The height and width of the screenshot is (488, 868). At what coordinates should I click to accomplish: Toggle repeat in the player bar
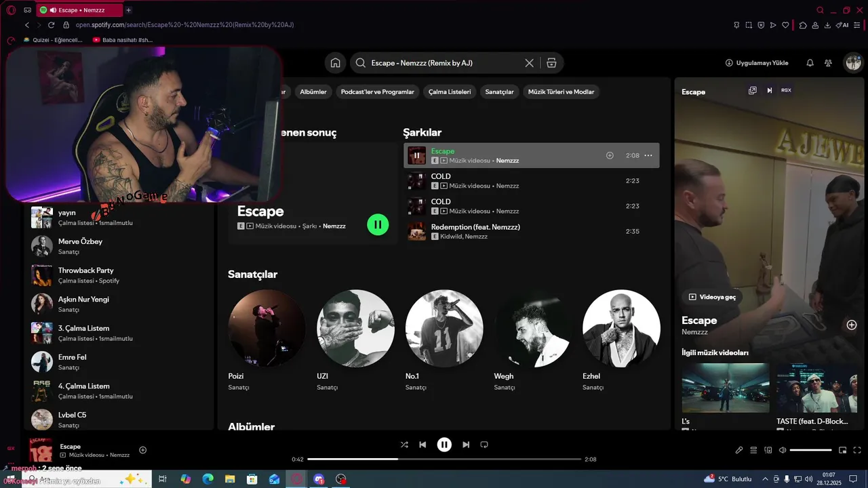(484, 445)
